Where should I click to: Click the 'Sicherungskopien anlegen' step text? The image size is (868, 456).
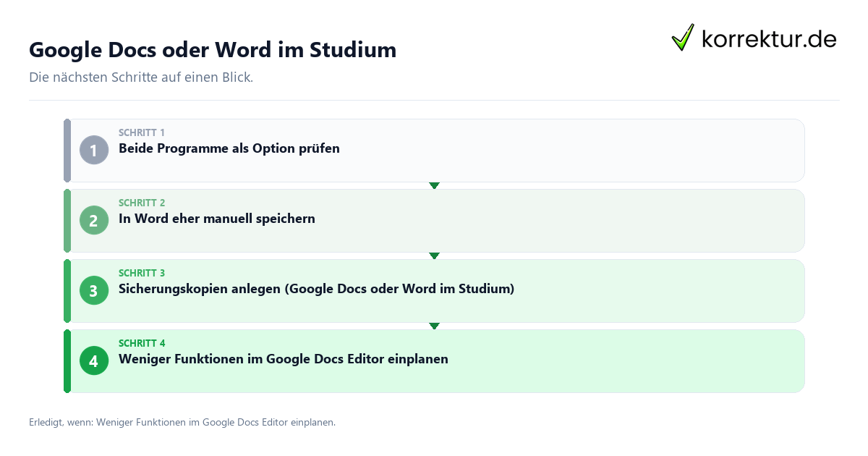[317, 289]
